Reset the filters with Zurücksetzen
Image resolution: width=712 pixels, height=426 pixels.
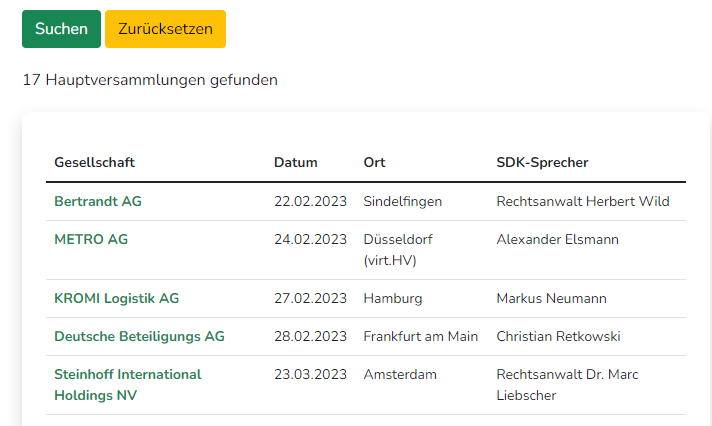(165, 29)
